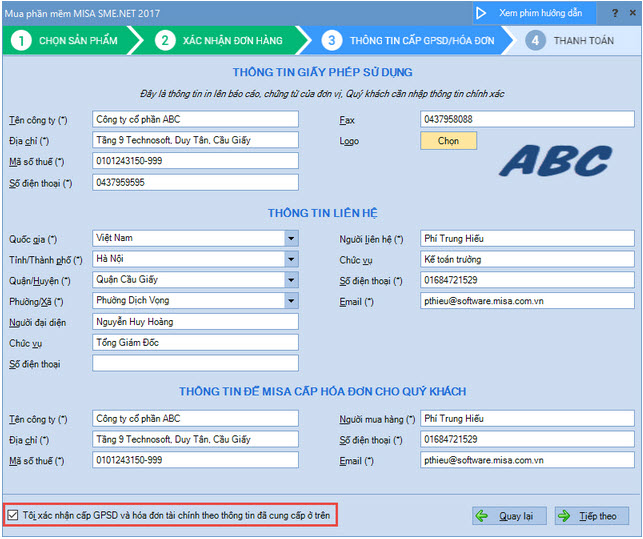Click the step 4 circle, Thanh toán
This screenshot has height=539, width=643.
click(536, 41)
